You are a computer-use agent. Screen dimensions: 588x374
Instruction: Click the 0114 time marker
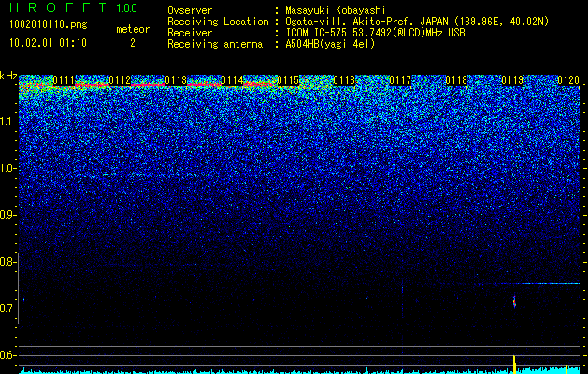click(232, 80)
